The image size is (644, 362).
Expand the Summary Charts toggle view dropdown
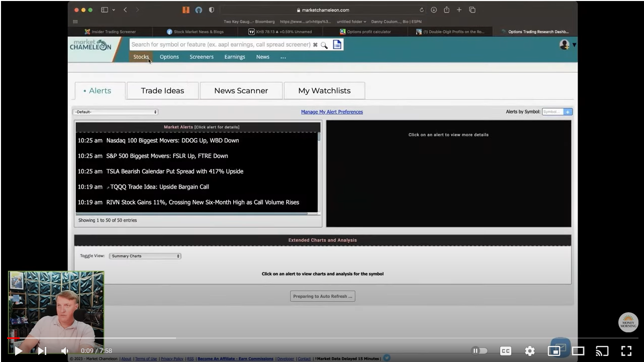145,256
